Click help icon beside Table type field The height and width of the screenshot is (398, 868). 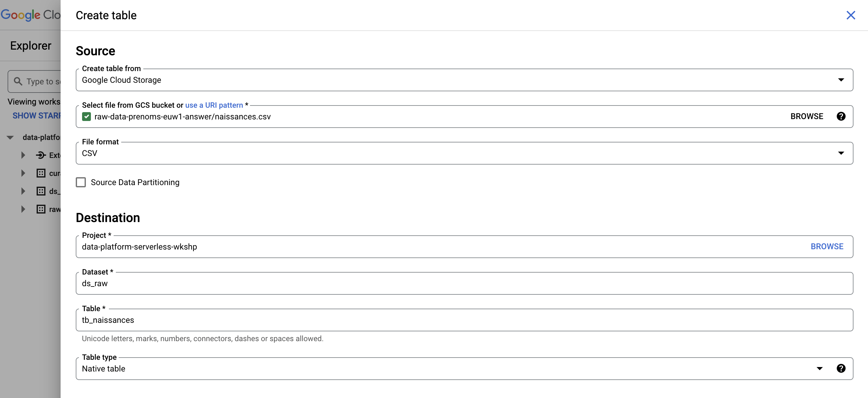tap(841, 368)
